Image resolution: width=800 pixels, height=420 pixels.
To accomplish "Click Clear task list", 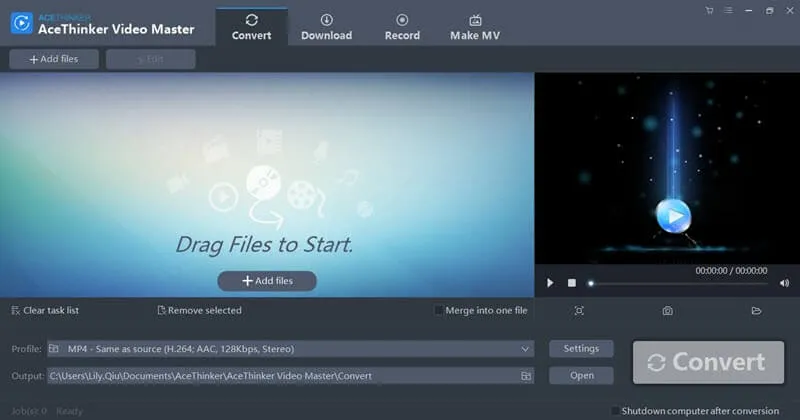I will click(45, 311).
